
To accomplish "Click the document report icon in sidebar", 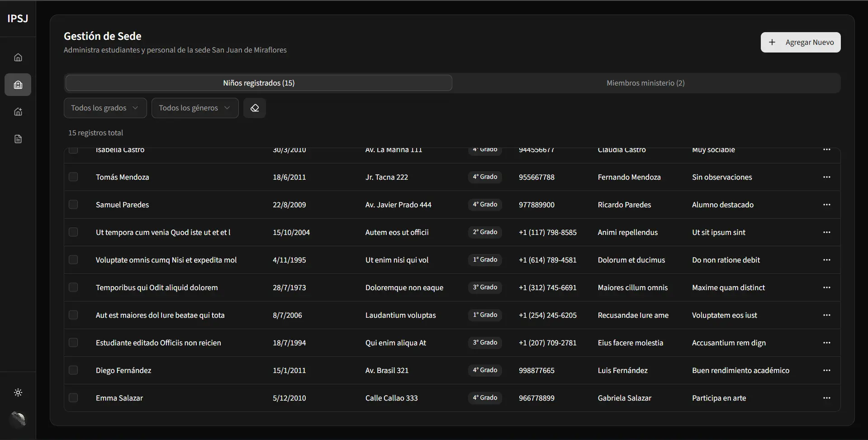I will coord(18,139).
